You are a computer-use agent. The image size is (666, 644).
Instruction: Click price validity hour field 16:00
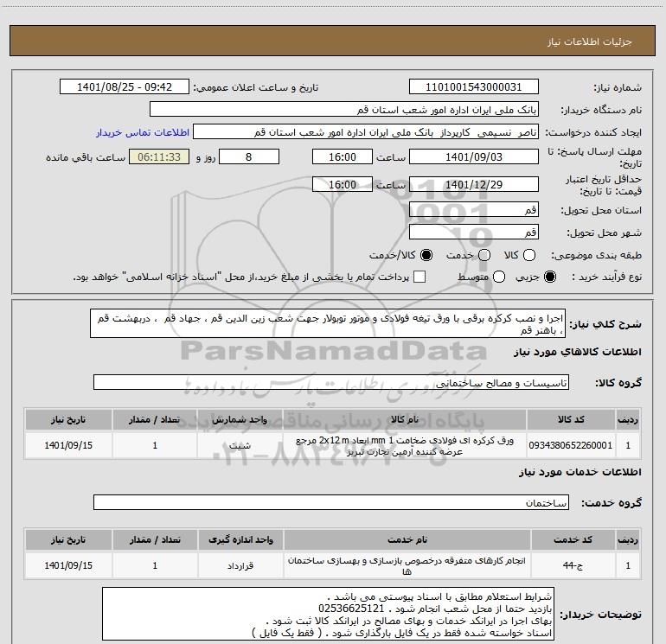[343, 184]
